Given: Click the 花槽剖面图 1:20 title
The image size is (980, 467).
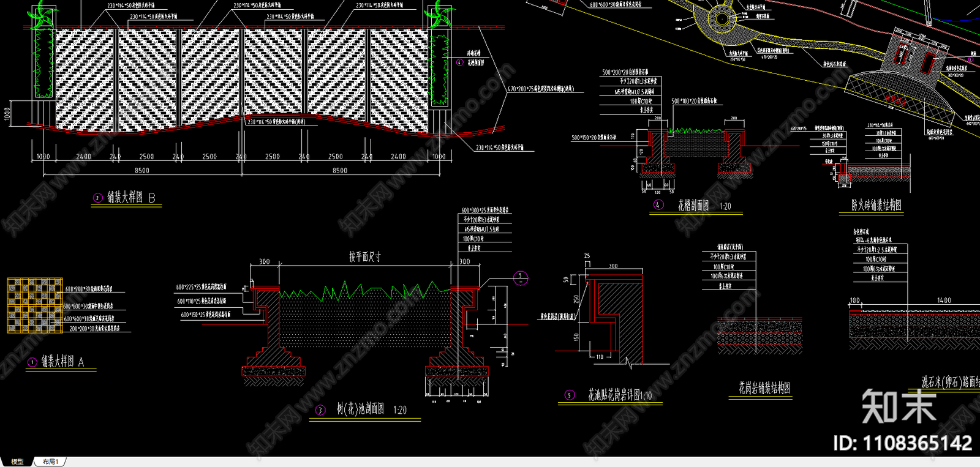Looking at the screenshot, I should pyautogui.click(x=704, y=206).
